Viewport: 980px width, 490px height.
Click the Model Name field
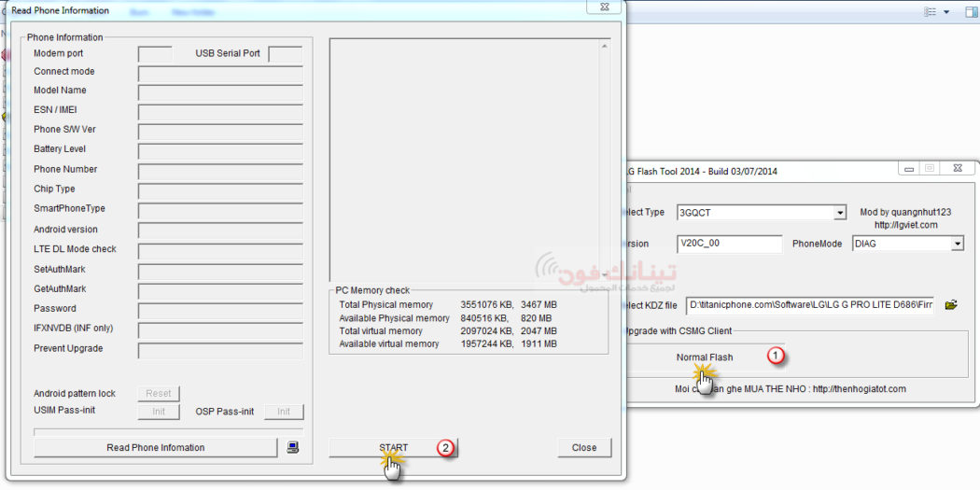pyautogui.click(x=220, y=93)
